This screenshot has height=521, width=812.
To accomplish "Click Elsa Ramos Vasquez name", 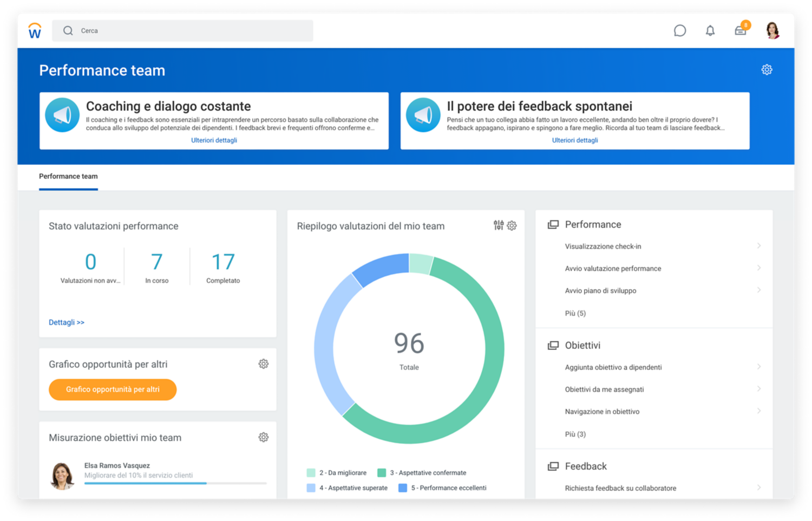I will [117, 466].
